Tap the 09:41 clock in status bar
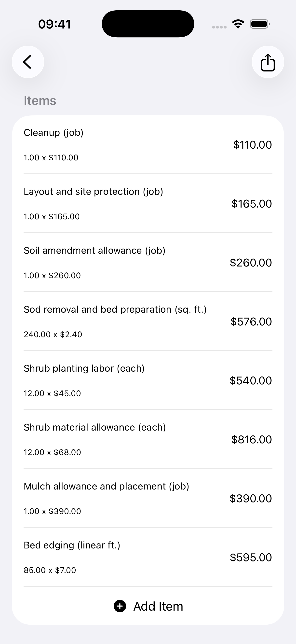Screen dimensions: 296x644 point(54,24)
